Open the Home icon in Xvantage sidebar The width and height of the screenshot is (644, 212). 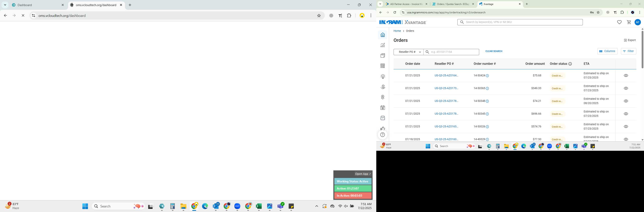point(383,35)
